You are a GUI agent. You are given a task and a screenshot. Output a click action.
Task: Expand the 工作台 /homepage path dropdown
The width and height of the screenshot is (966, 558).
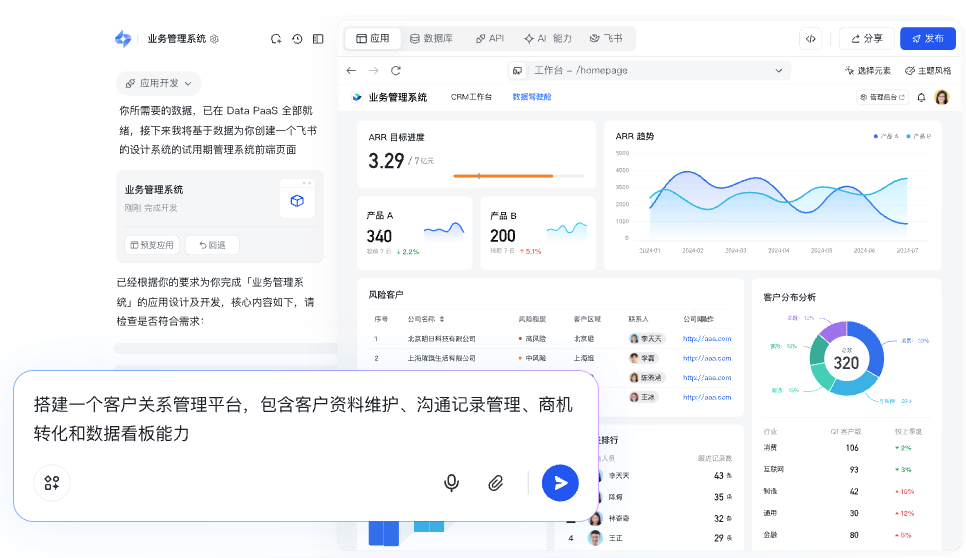(x=778, y=71)
